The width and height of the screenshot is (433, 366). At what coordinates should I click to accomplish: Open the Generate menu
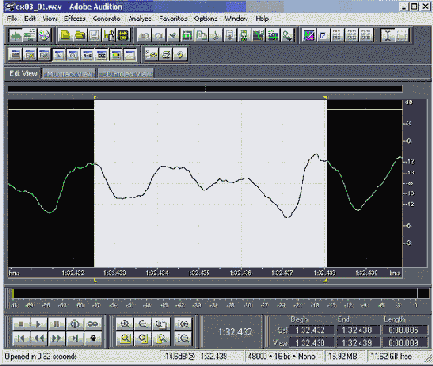point(106,19)
